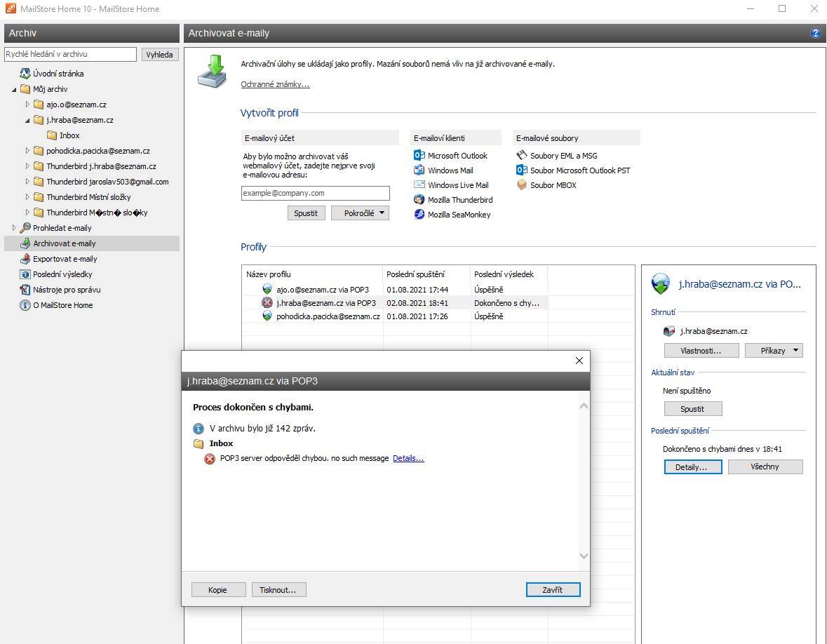Click the Mozilla SeaMonkey icon

pos(419,214)
